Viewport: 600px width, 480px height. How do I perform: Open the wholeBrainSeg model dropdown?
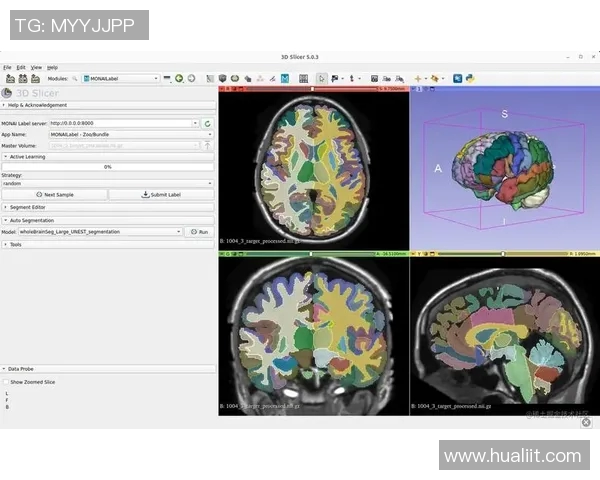[x=100, y=232]
